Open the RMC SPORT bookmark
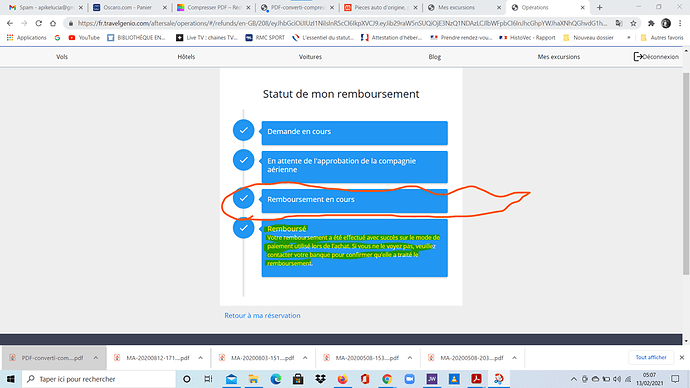 point(265,38)
